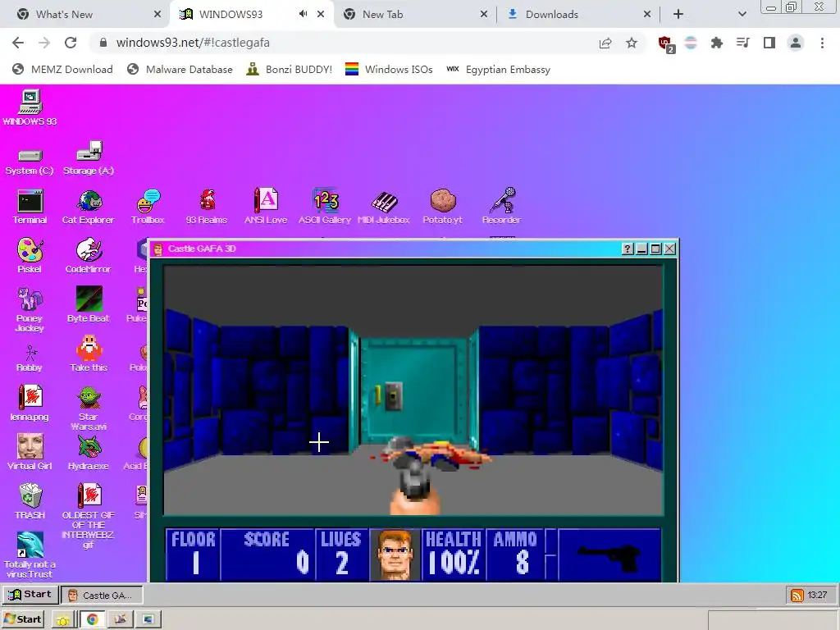Viewport: 840px width, 630px height.
Task: Open the lenna.png file icon
Action: [x=30, y=403]
